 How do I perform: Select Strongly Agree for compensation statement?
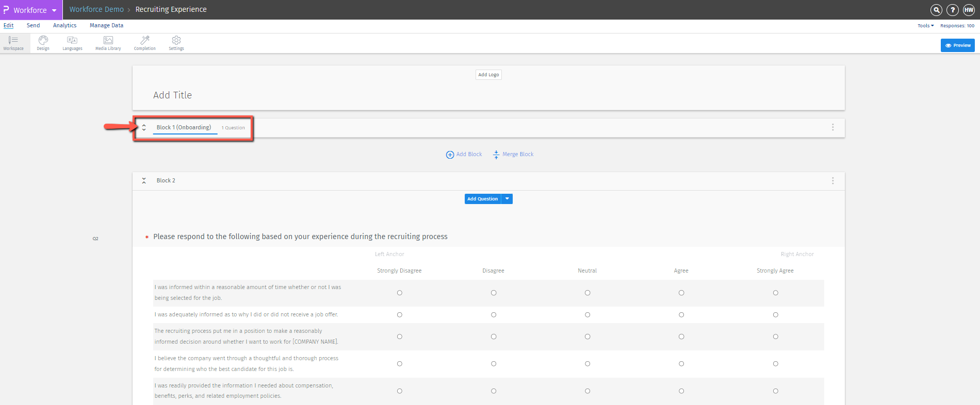(775, 391)
